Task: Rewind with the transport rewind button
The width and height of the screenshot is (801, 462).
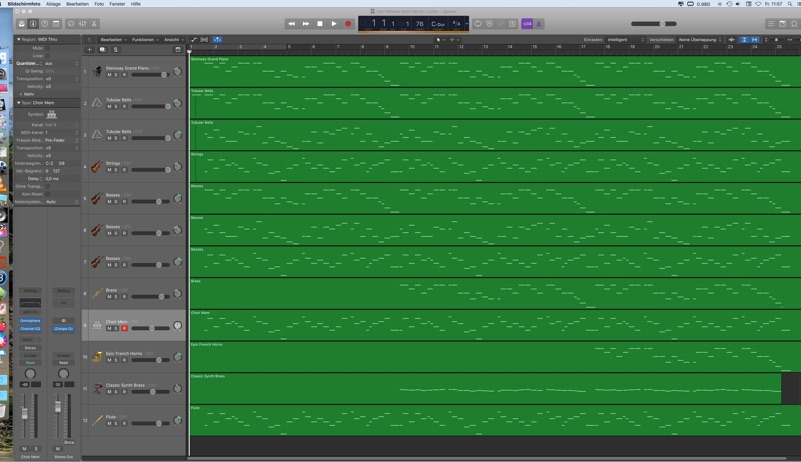Action: [291, 24]
